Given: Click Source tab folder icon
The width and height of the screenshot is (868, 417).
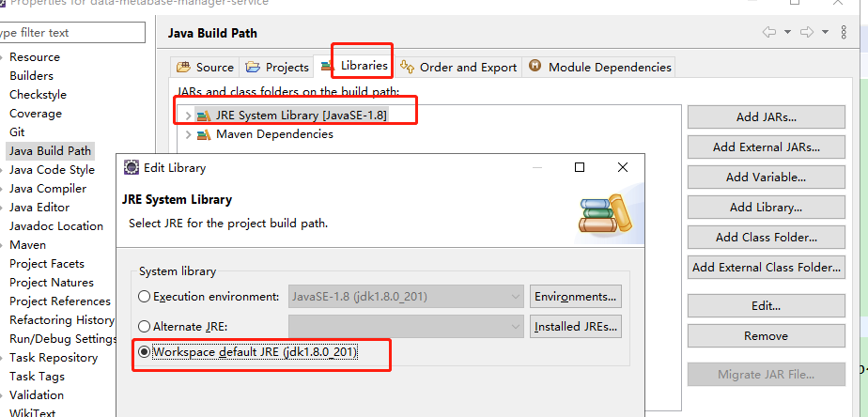Looking at the screenshot, I should 183,68.
